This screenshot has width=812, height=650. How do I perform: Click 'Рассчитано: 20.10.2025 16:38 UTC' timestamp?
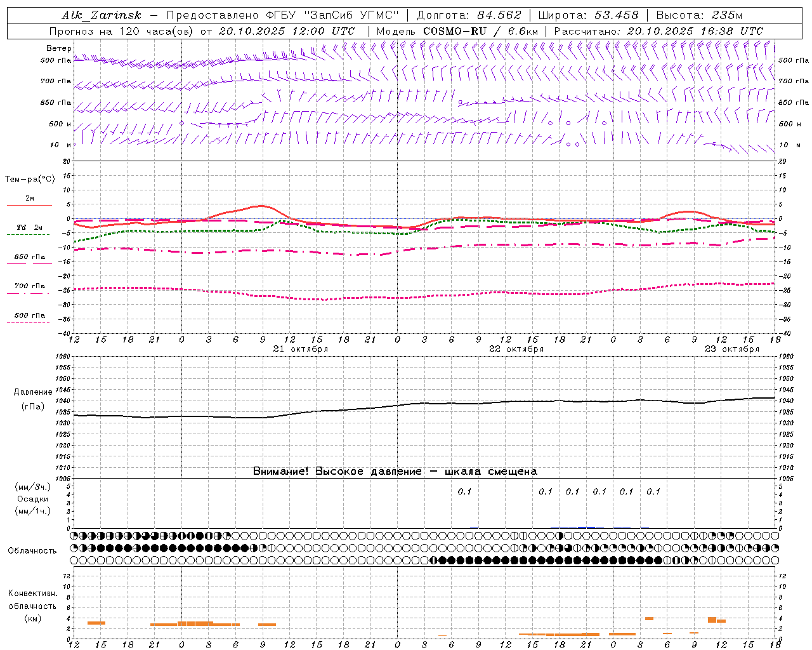click(658, 31)
